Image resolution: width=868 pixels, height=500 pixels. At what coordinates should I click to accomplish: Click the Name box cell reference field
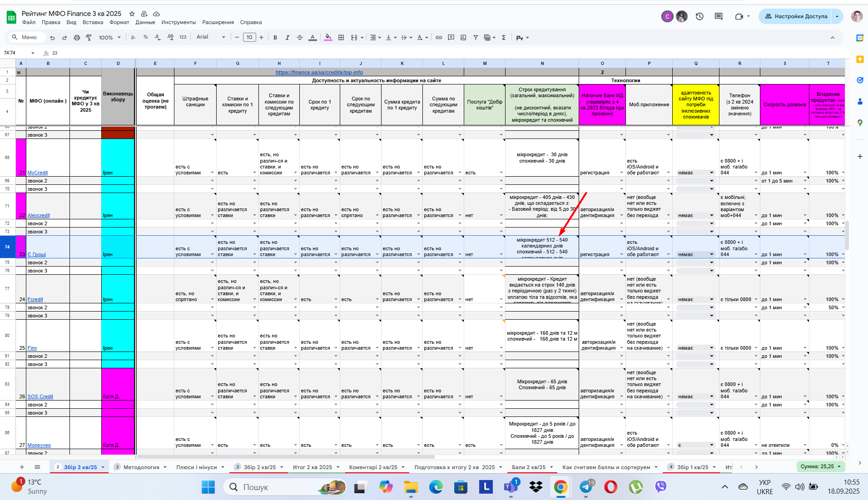click(18, 53)
